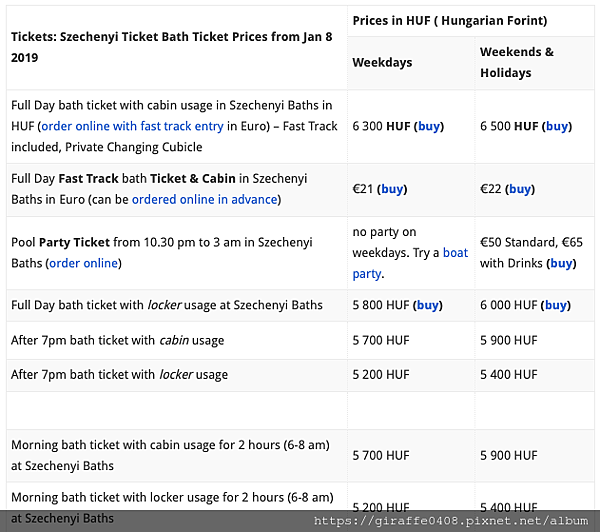The height and width of the screenshot is (532, 600).
Task: Click the 'Full Day locker usage' row description
Action: point(167,305)
